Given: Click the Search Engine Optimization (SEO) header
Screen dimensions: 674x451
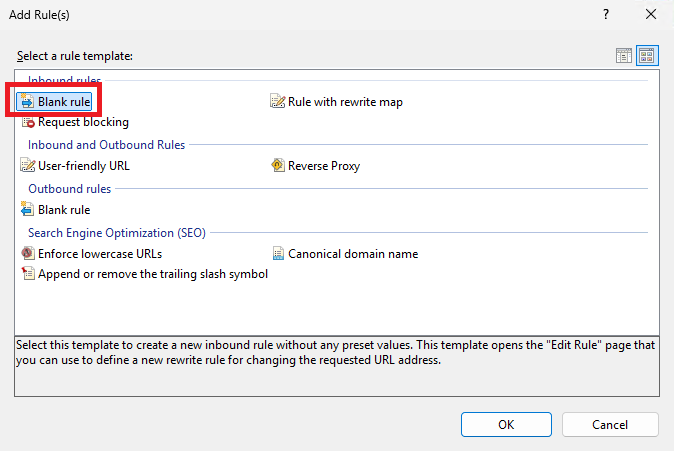Looking at the screenshot, I should click(117, 233).
